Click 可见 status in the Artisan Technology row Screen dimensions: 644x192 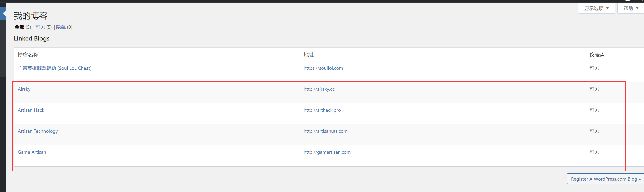(594, 131)
